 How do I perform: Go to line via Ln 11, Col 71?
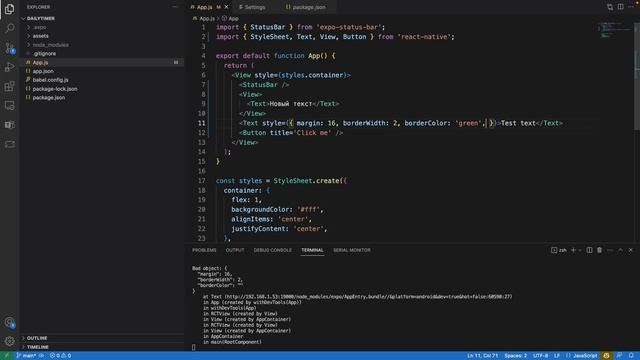(x=482, y=356)
